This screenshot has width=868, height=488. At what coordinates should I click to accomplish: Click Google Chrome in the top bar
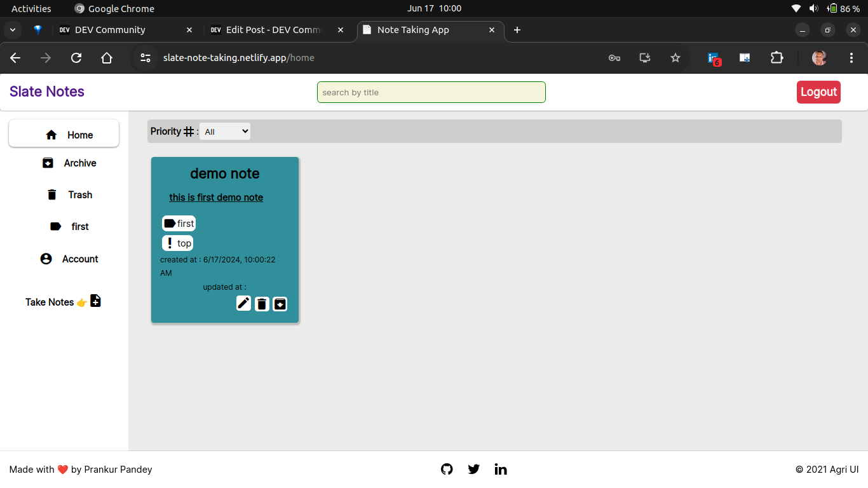[x=114, y=8]
